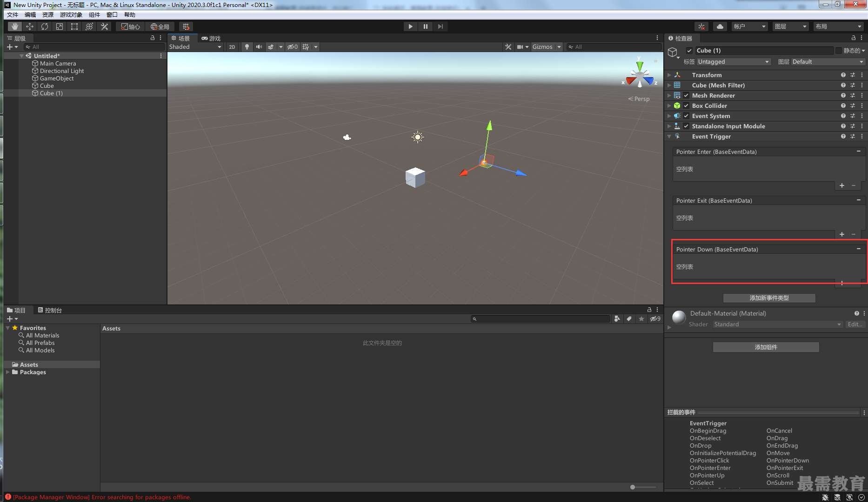This screenshot has width=868, height=502.
Task: Expand the Transform component
Action: [x=669, y=75]
